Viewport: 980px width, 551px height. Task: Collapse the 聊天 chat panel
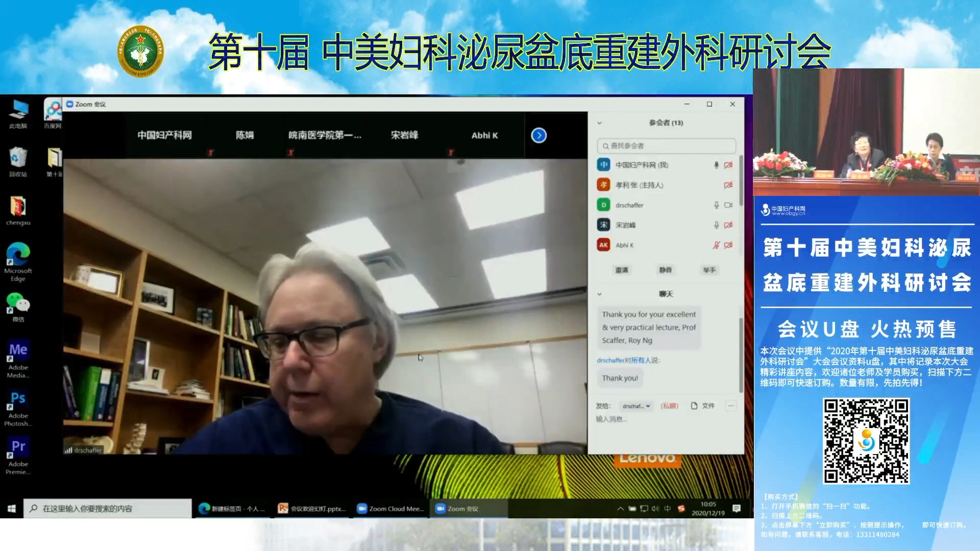600,294
